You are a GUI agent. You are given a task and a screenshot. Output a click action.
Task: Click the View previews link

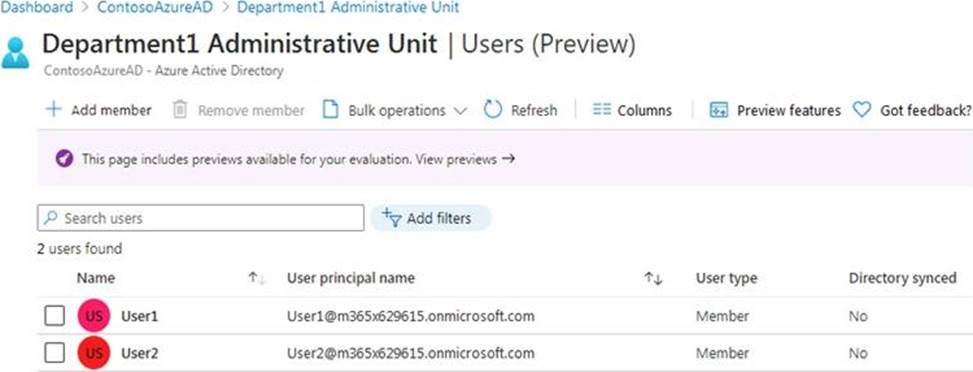[x=465, y=159]
